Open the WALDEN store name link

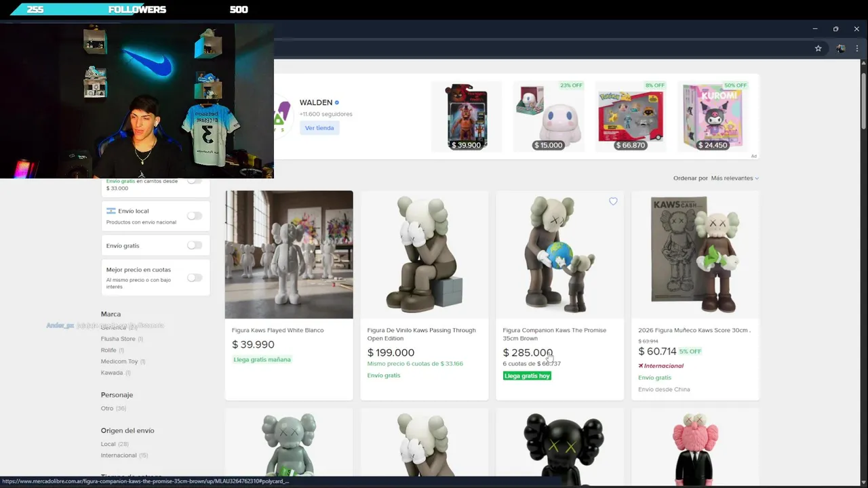point(316,103)
